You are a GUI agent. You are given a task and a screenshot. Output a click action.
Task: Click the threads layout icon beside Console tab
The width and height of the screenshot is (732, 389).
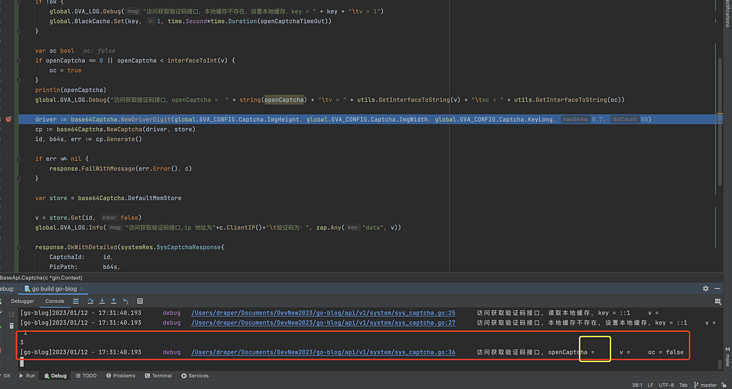click(x=76, y=301)
